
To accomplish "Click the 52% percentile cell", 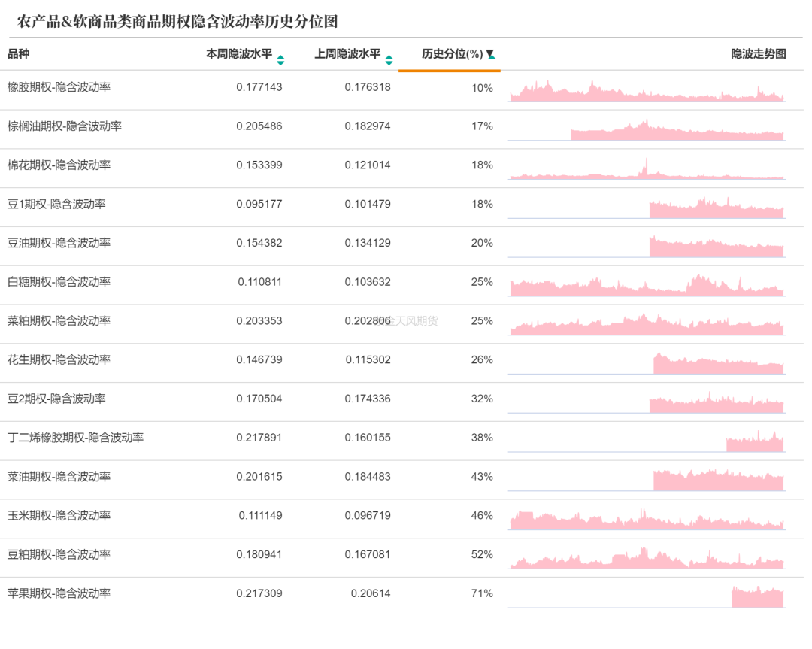I will 482,554.
